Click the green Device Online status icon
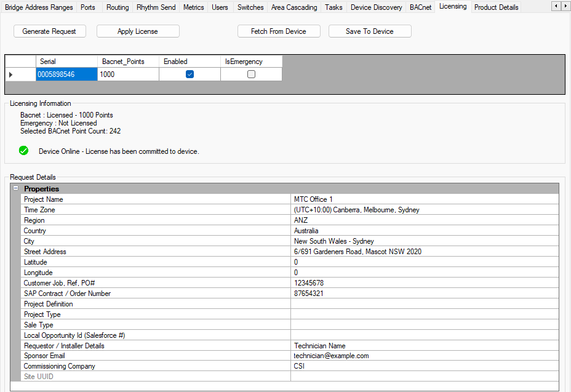571x392 pixels. tap(24, 151)
